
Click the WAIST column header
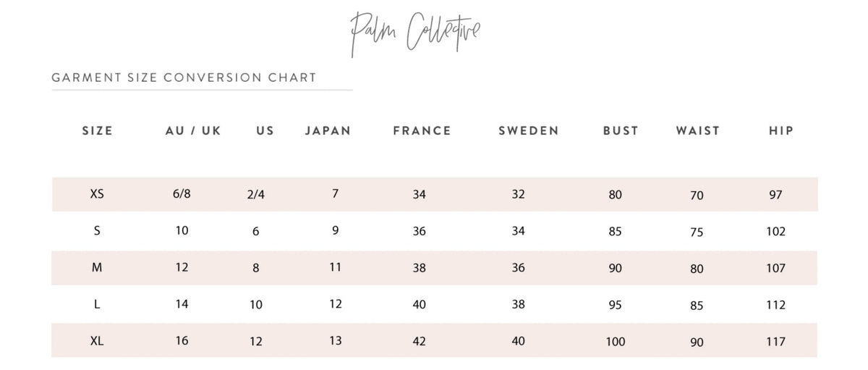pyautogui.click(x=697, y=131)
